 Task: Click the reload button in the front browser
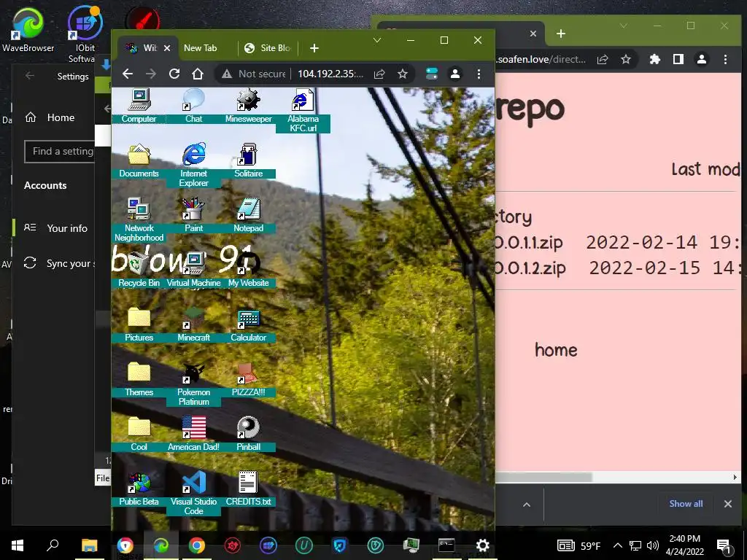tap(174, 74)
